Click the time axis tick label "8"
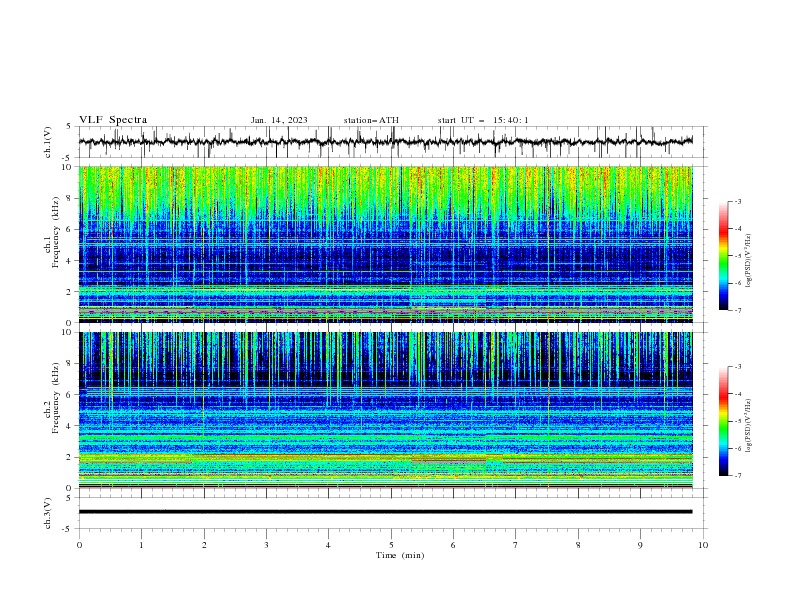The image size is (792, 612). [x=578, y=545]
